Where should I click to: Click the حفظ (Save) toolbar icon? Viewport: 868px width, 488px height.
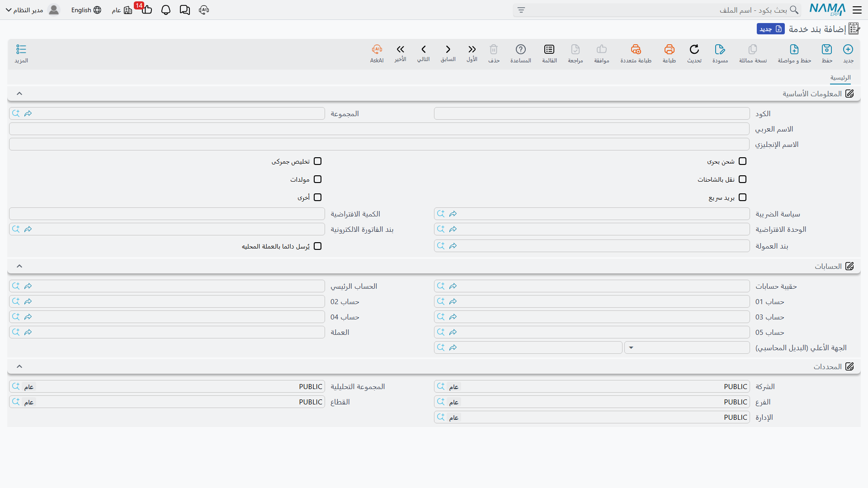tap(827, 49)
